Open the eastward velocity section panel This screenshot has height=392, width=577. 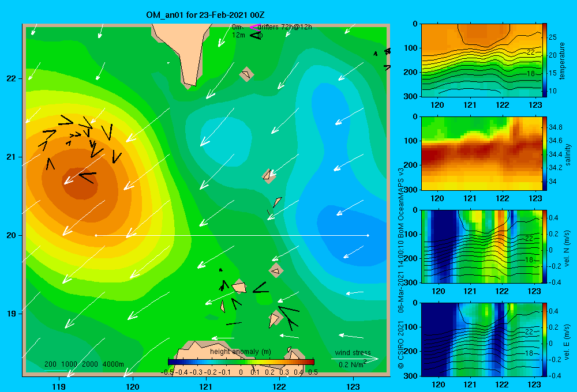click(x=481, y=340)
